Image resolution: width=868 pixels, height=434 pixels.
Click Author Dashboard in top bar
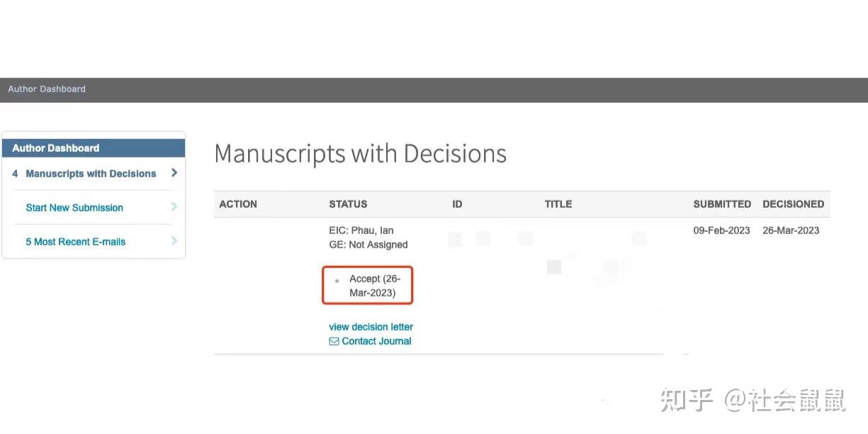(x=47, y=89)
